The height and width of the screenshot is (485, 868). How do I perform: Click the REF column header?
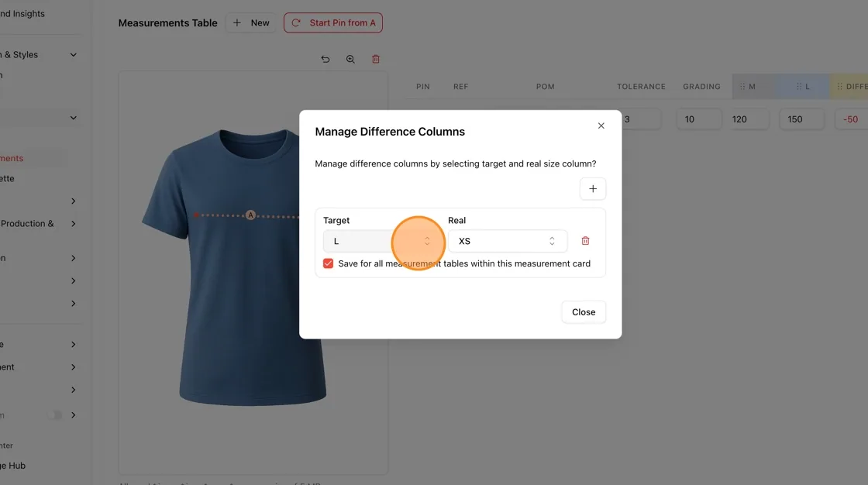(x=460, y=86)
